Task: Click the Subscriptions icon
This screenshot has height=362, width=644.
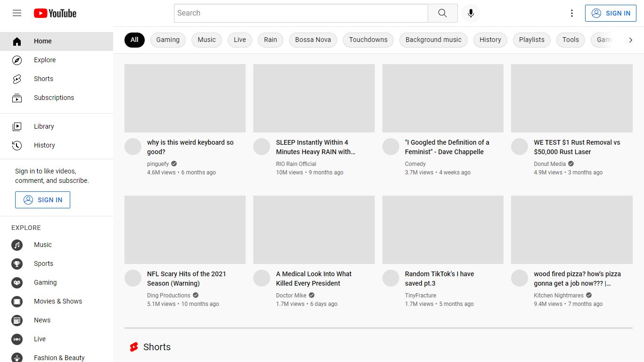Action: [x=17, y=98]
